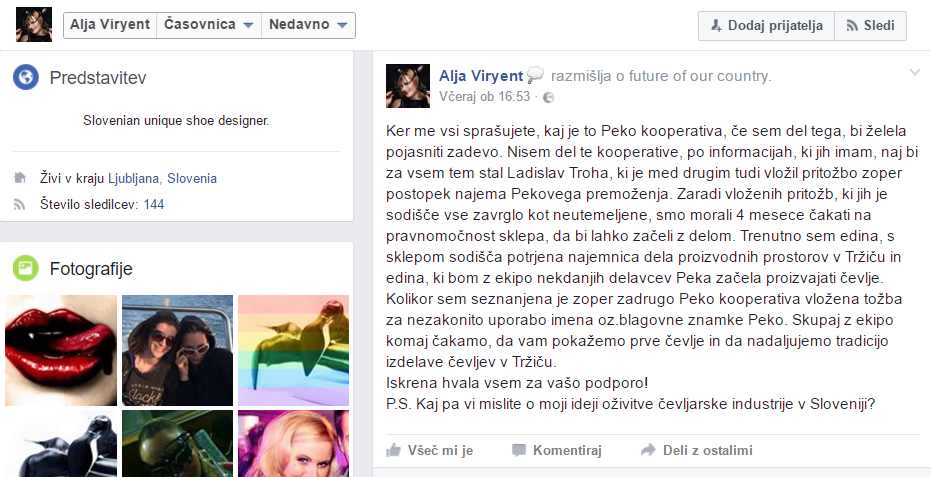This screenshot has width=931, height=477.
Task: Open the Časovnica dropdown
Action: pyautogui.click(x=209, y=25)
